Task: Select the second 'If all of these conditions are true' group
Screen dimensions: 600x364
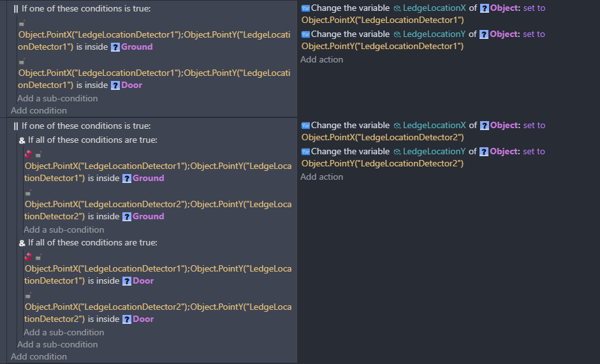Action: 89,243
